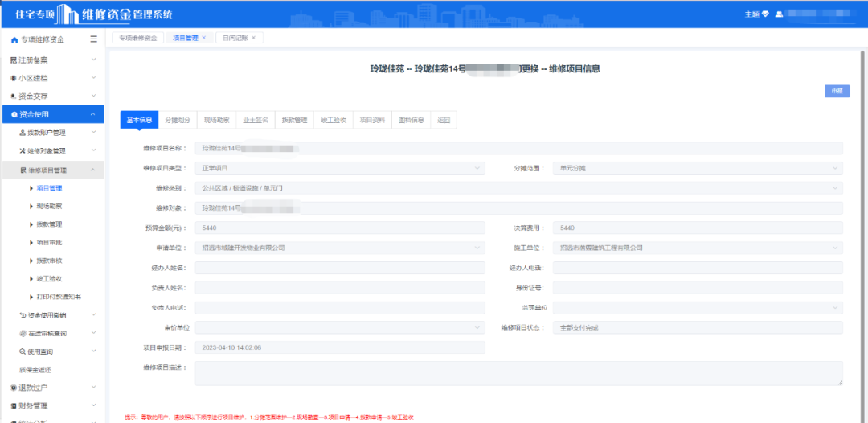868x423 pixels.
Task: Switch to the 分摊划分 tab
Action: click(178, 120)
